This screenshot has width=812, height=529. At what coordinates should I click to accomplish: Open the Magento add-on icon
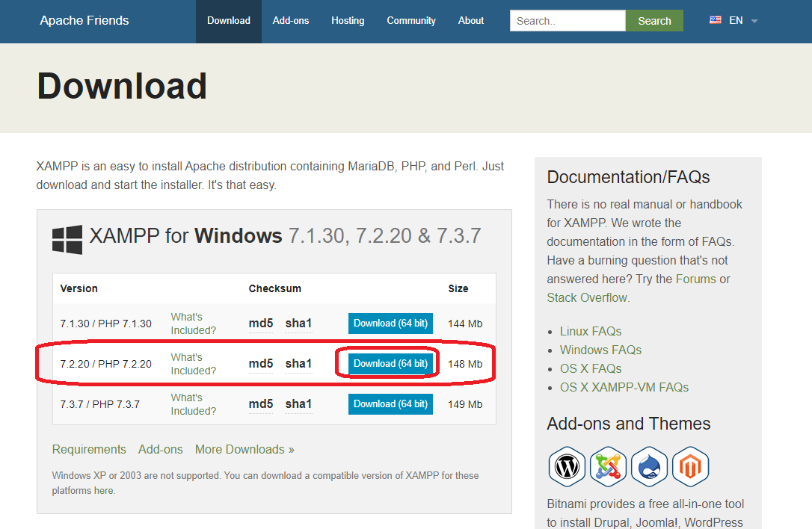click(x=690, y=466)
